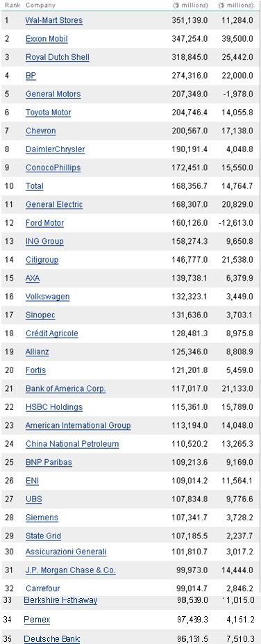
Task: Open the DaimlerChrysler link
Action: click(55, 149)
